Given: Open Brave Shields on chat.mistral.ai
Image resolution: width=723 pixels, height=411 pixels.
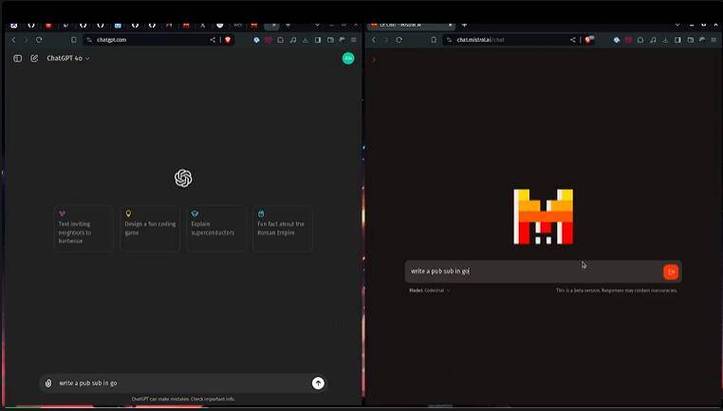Looking at the screenshot, I should [x=588, y=40].
